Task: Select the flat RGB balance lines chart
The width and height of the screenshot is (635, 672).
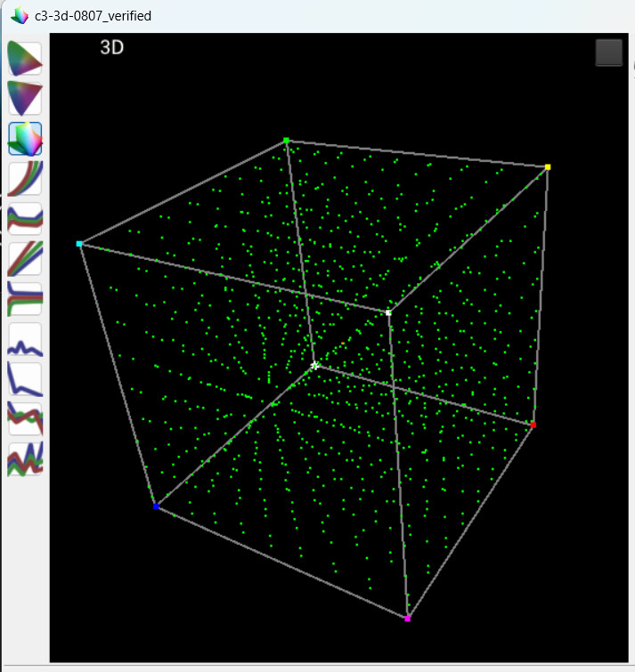Action: (x=25, y=299)
